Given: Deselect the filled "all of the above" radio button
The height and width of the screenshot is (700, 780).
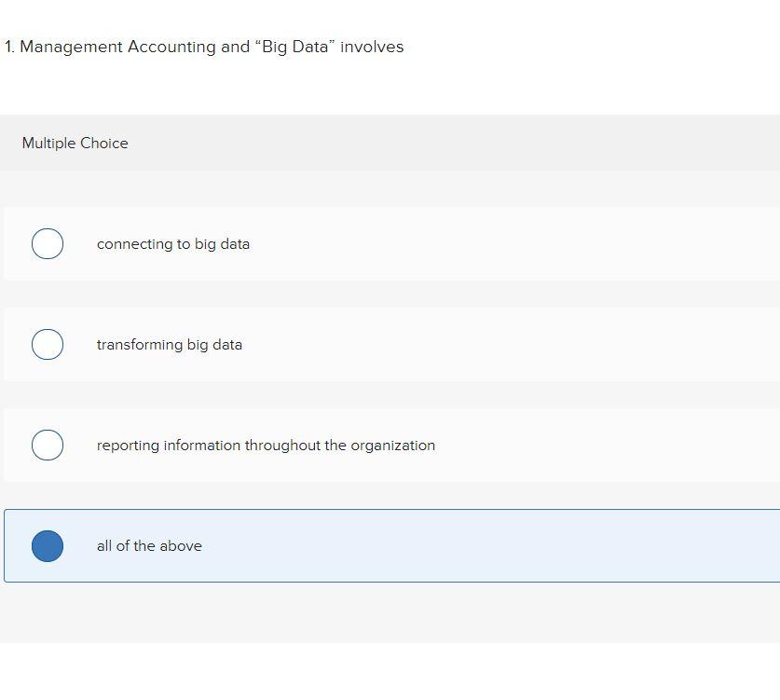Looking at the screenshot, I should (x=48, y=545).
